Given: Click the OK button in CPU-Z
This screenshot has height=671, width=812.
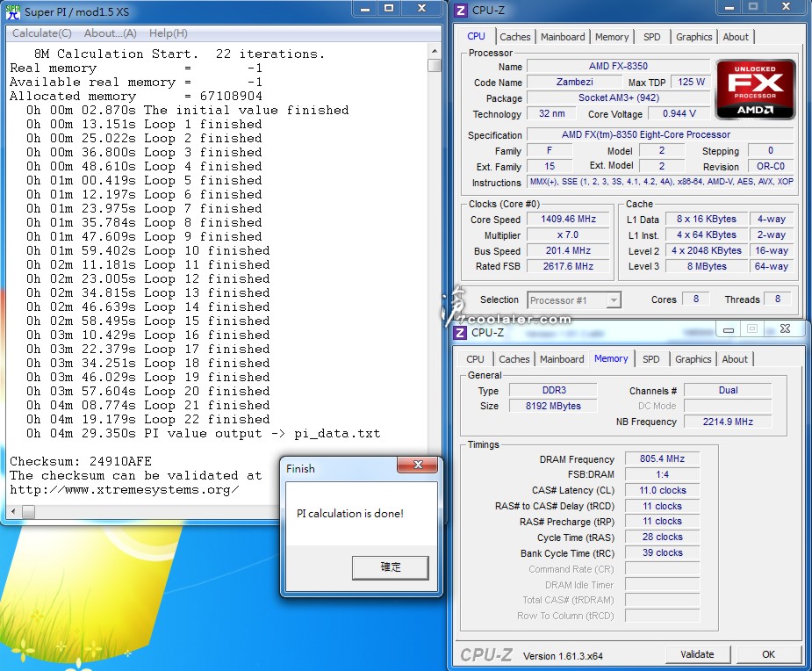Looking at the screenshot, I should (768, 654).
